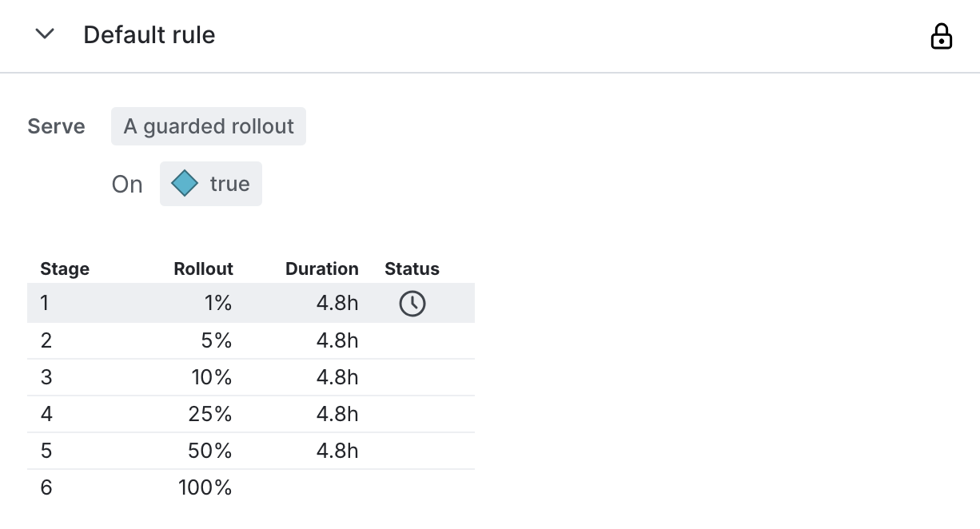Open the 'A guarded rollout' serve selector
Screen dimensions: 980x529
[209, 126]
